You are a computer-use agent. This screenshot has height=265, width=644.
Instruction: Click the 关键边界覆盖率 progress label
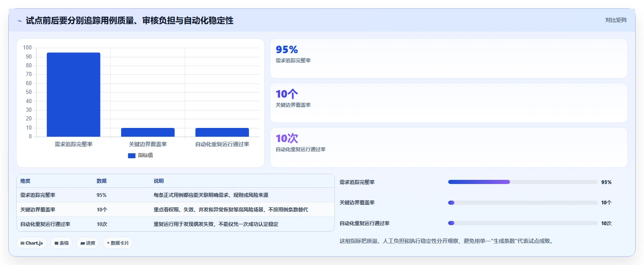(x=357, y=203)
